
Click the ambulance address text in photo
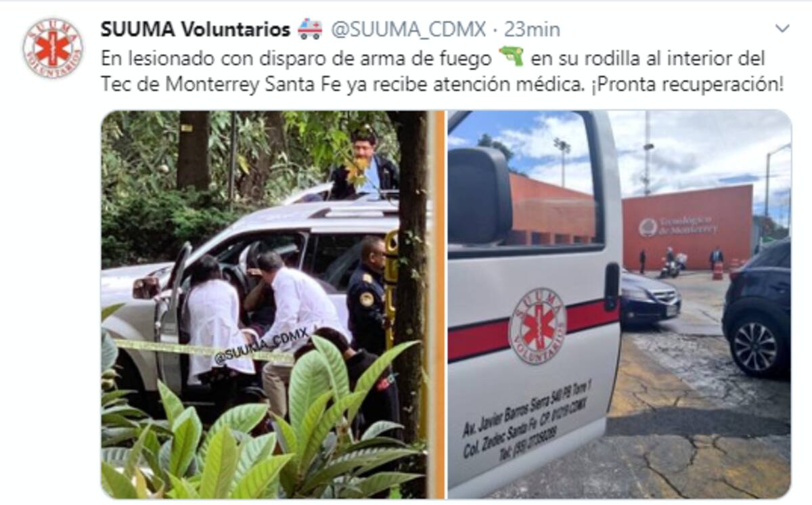(526, 419)
